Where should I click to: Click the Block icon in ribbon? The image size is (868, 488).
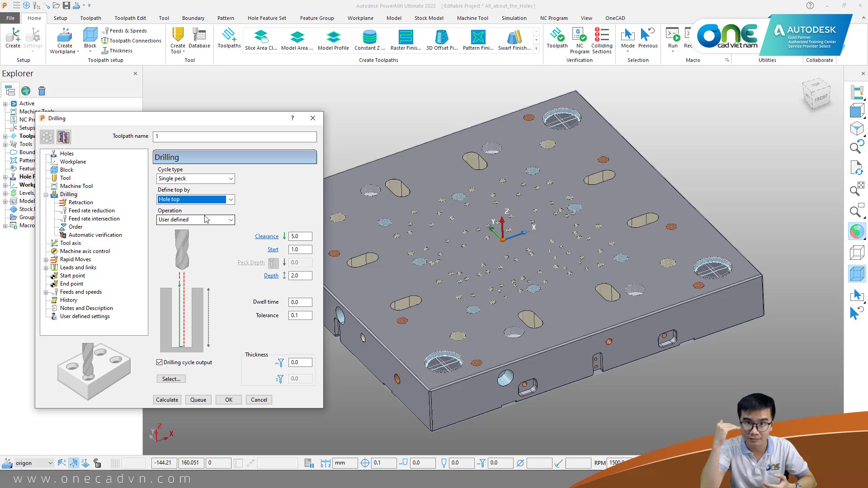[90, 38]
